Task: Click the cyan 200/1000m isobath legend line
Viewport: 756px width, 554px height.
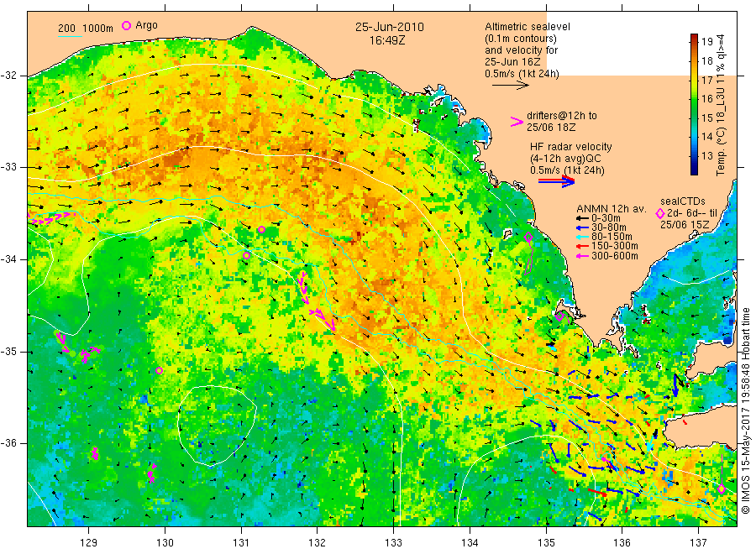Action: tap(71, 35)
